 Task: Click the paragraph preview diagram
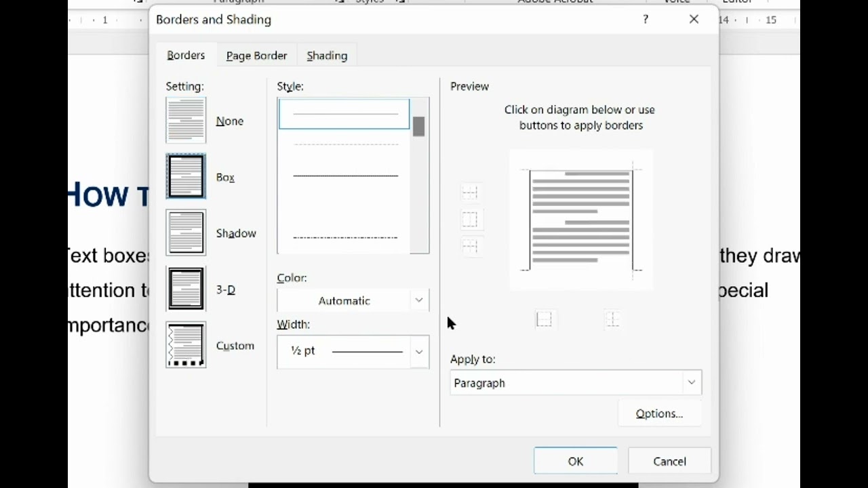(x=581, y=220)
